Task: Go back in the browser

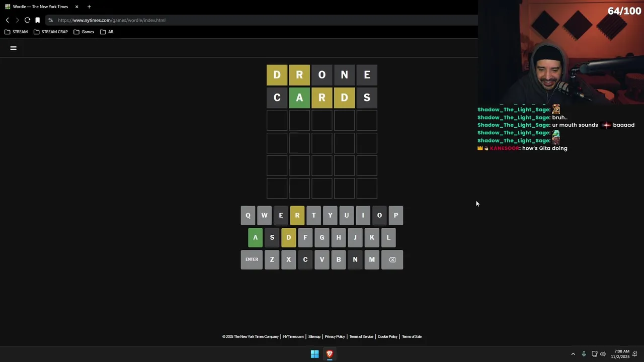Action: pos(7,20)
